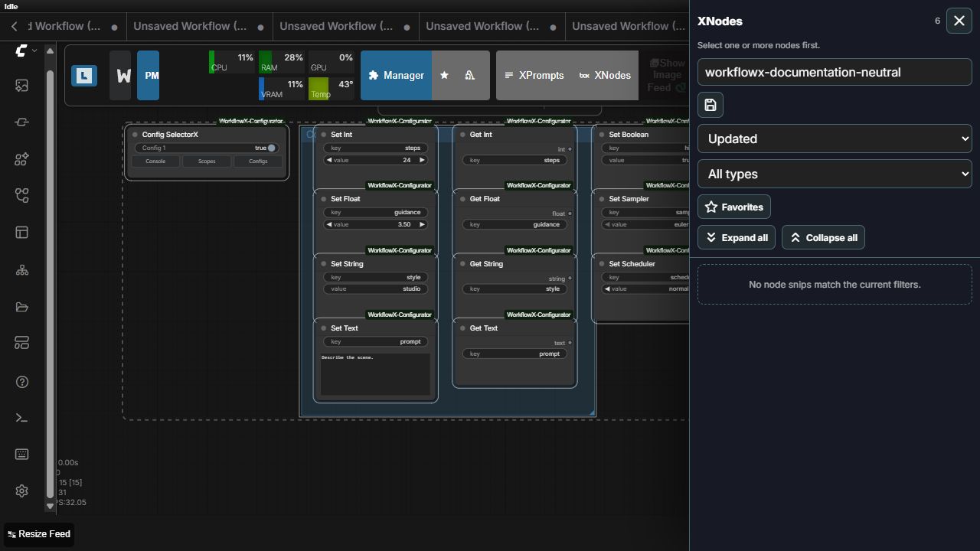Open the workflows folder sidebar icon
This screenshot has height=551, width=980.
pyautogui.click(x=22, y=307)
